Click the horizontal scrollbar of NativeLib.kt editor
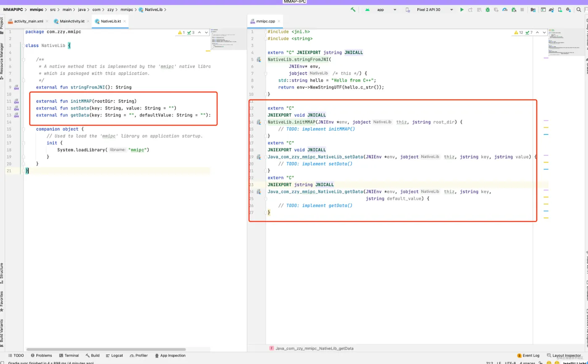 point(106,349)
